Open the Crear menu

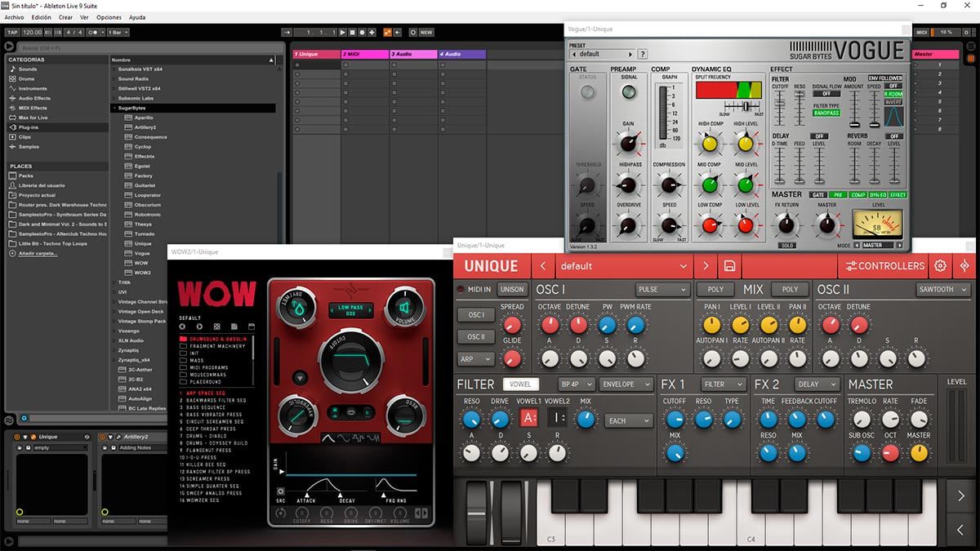65,17
